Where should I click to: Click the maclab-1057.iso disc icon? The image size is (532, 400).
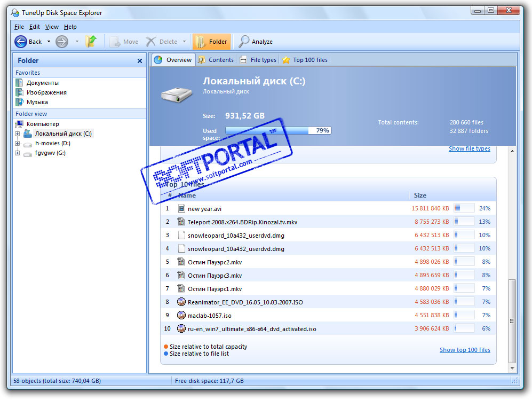[x=181, y=315]
